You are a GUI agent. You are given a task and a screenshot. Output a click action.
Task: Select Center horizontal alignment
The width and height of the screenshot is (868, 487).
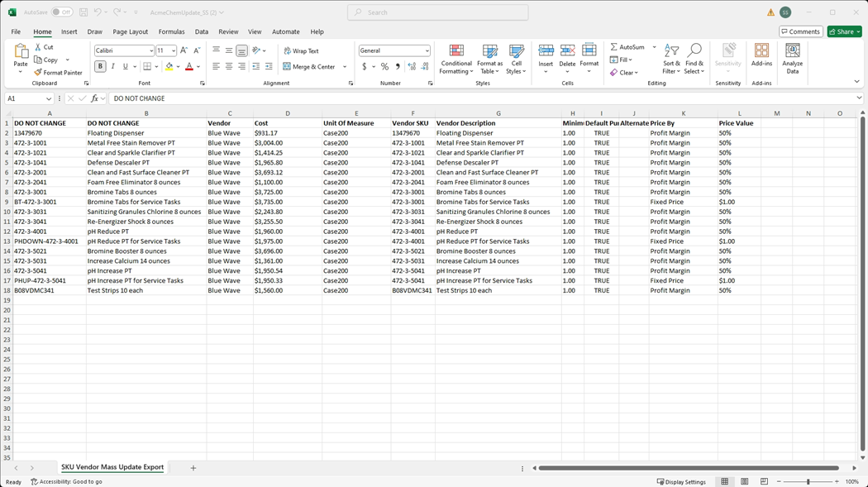click(x=229, y=66)
